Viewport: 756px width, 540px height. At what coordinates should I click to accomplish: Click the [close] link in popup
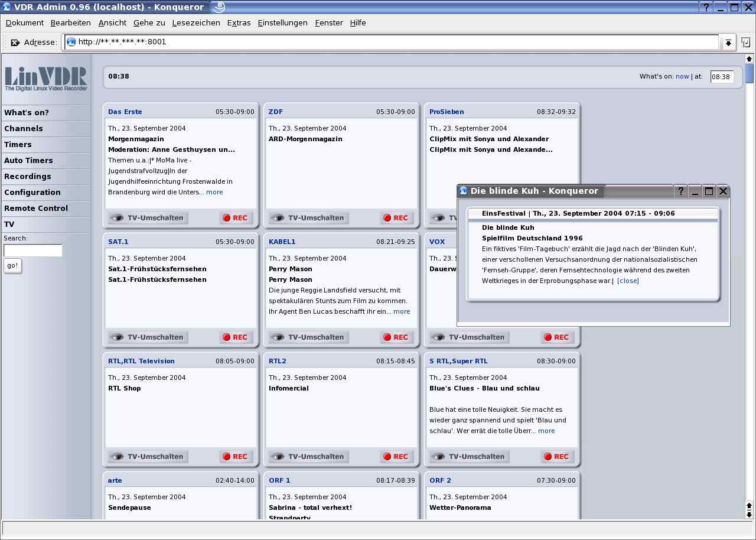point(628,281)
